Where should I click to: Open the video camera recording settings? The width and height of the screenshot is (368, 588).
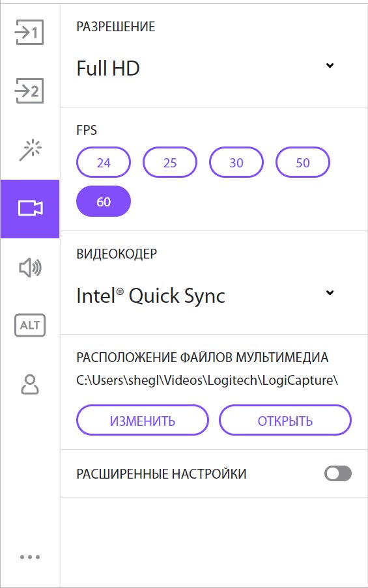tap(30, 208)
